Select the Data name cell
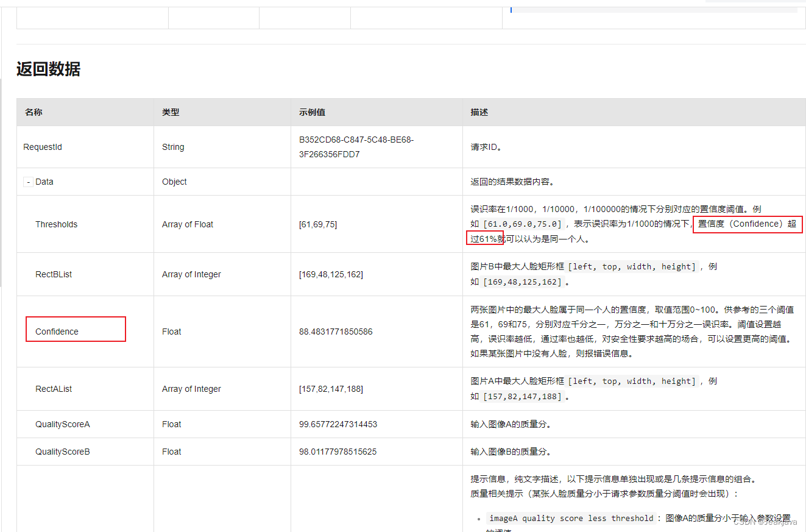Screen dimensions: 806x532 tap(85, 182)
